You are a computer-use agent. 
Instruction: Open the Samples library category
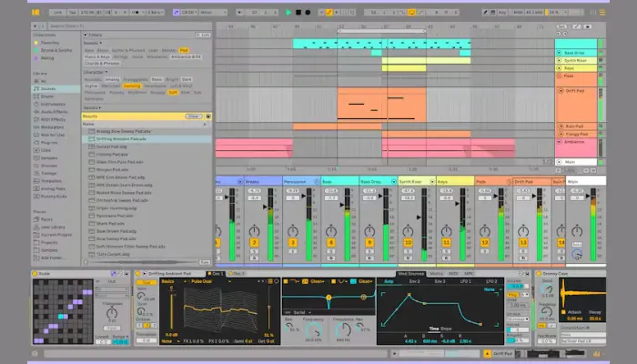pos(56,158)
